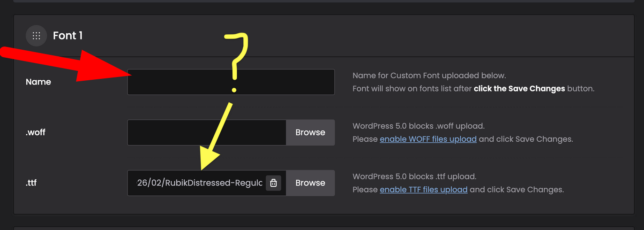Click "WordPress 5.0 blocks .ttf upload" text
The width and height of the screenshot is (644, 230).
[414, 176]
